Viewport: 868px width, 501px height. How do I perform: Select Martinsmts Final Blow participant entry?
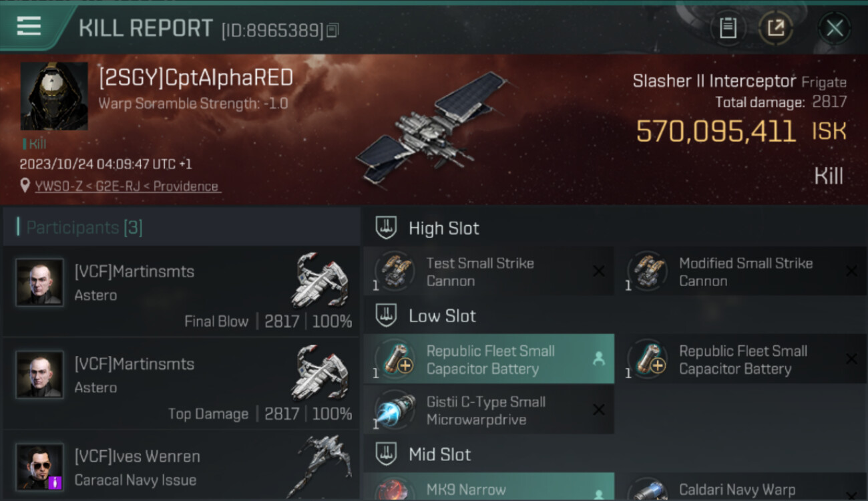pyautogui.click(x=181, y=291)
